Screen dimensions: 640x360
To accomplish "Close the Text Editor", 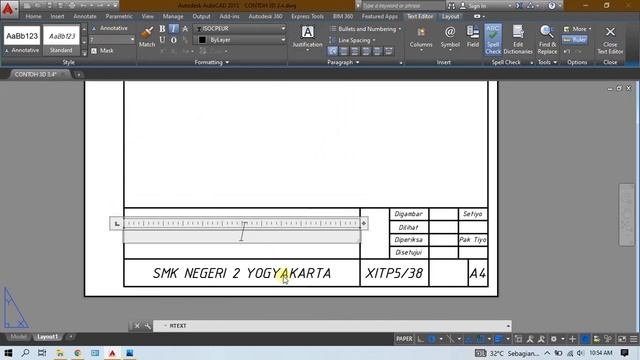I will pos(610,40).
